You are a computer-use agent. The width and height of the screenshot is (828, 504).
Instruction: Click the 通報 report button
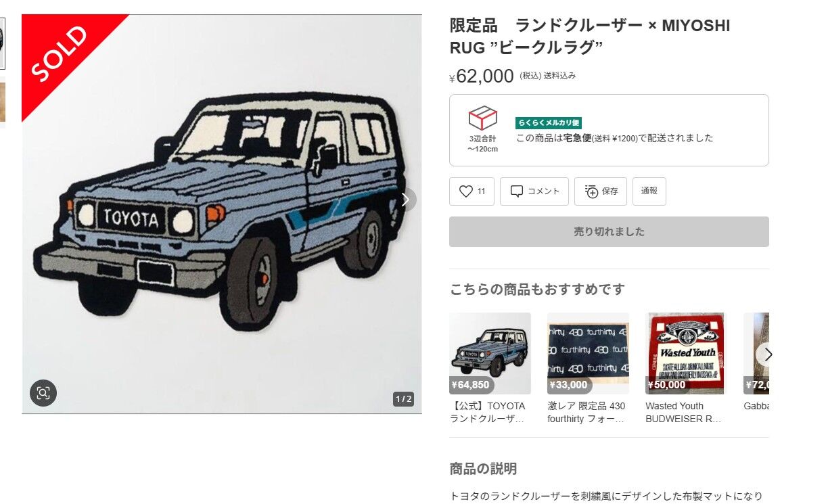pyautogui.click(x=649, y=191)
